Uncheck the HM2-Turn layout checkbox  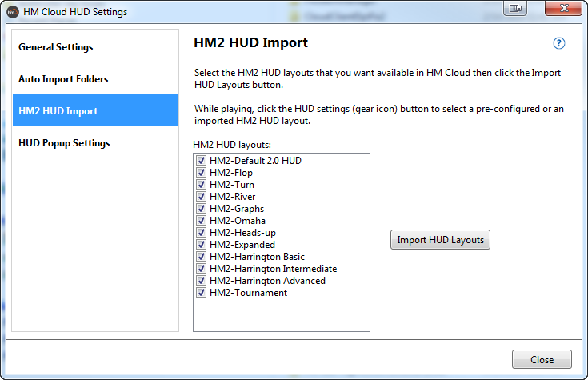point(201,185)
